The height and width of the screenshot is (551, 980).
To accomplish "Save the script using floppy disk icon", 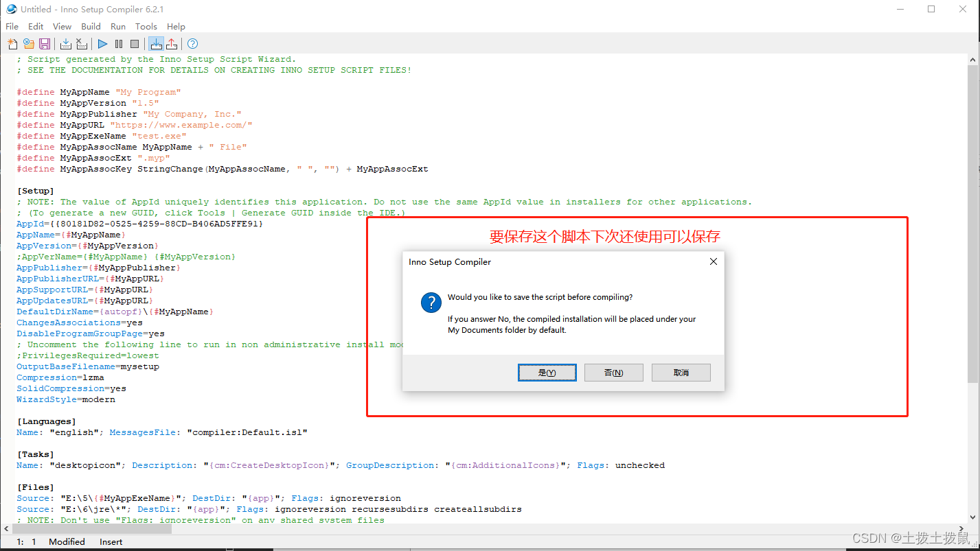I will click(45, 44).
